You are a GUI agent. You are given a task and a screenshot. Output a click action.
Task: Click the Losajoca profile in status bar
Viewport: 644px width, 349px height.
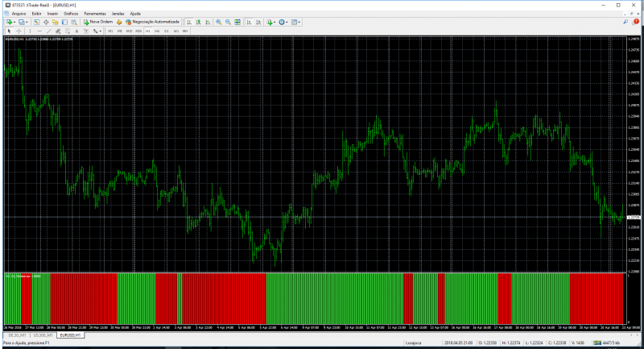(x=413, y=343)
